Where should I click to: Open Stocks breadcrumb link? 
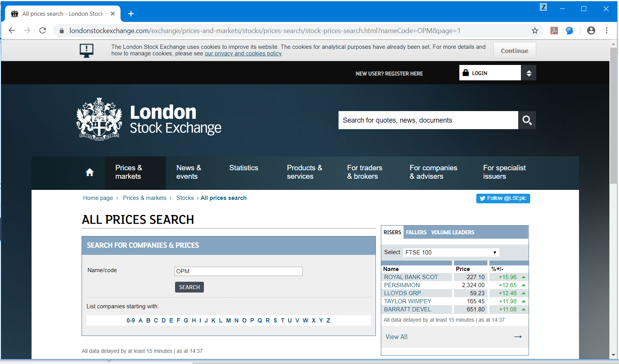(185, 198)
